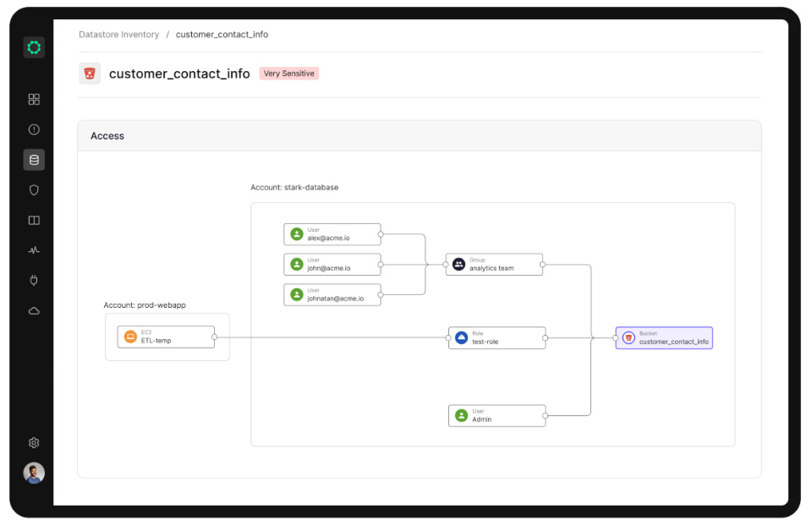Select the Activity pulse icon in sidebar

coord(34,250)
